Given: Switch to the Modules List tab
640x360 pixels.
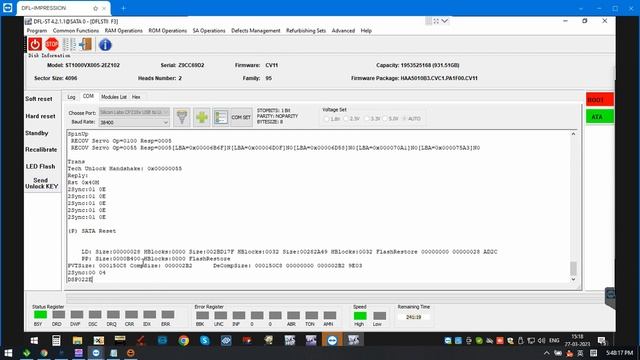Looking at the screenshot, I should [x=114, y=97].
